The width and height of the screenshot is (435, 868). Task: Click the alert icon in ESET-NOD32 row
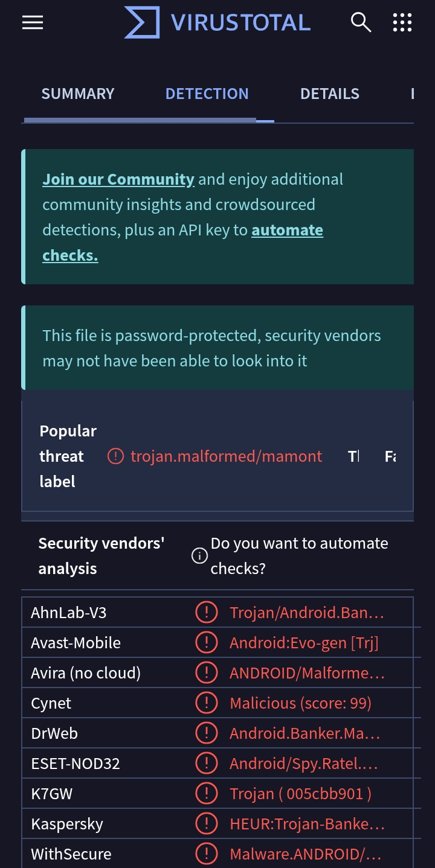click(x=207, y=764)
